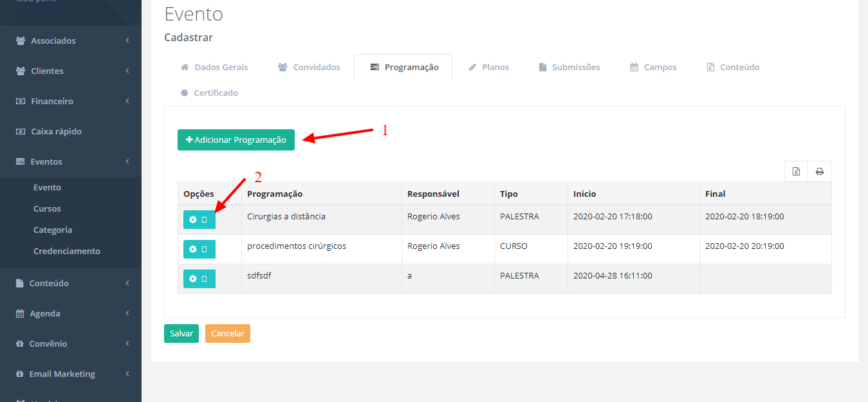Open the Convidados tab
This screenshot has width=868, height=402.
(x=309, y=67)
